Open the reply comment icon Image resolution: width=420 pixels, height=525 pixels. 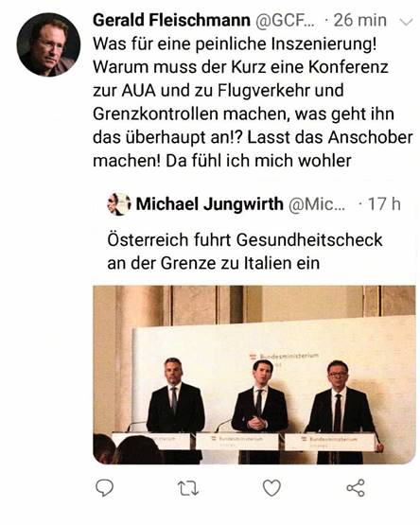coord(104,488)
